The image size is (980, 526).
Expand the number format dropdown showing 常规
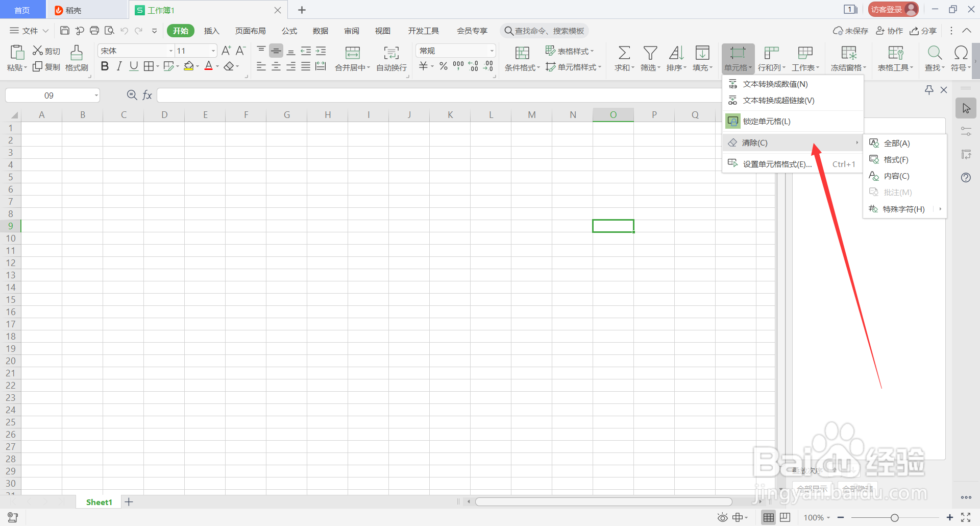(x=491, y=50)
